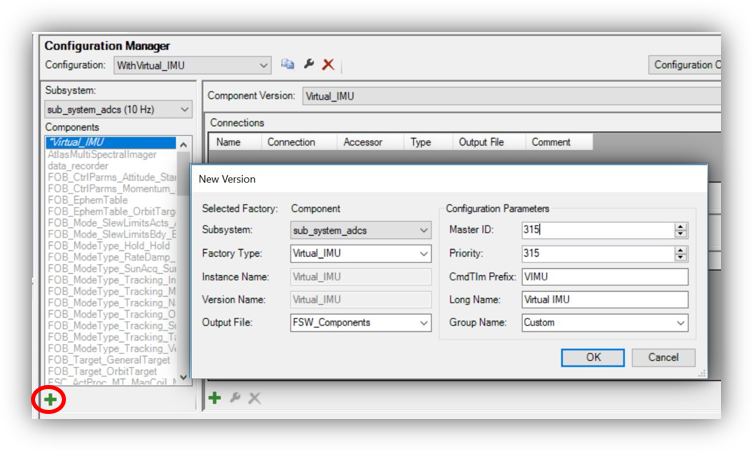Click the Priority spinner arrows
The width and height of the screenshot is (753, 451).
point(681,254)
